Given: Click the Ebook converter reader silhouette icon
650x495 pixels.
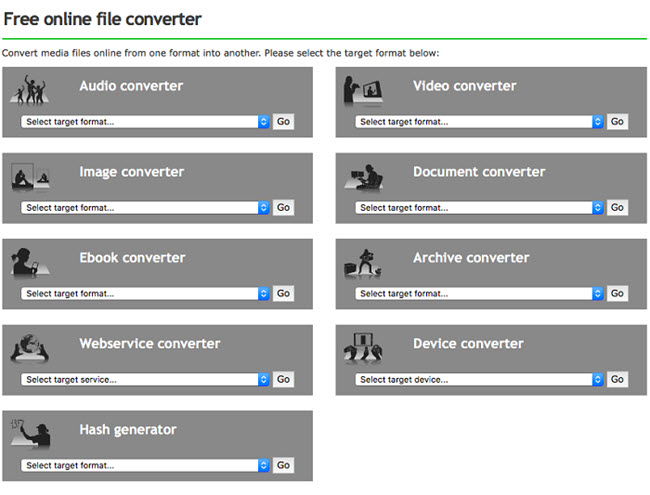Looking at the screenshot, I should pos(30,263).
